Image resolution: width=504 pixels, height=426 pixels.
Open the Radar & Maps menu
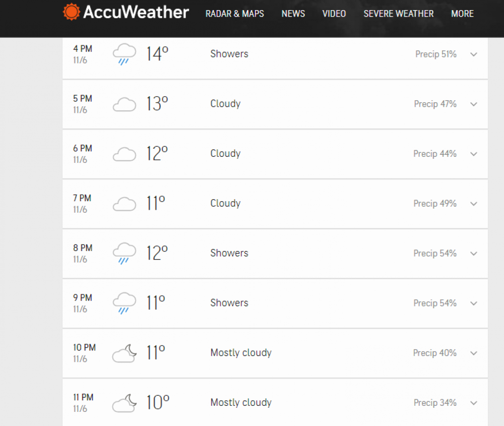pos(235,14)
